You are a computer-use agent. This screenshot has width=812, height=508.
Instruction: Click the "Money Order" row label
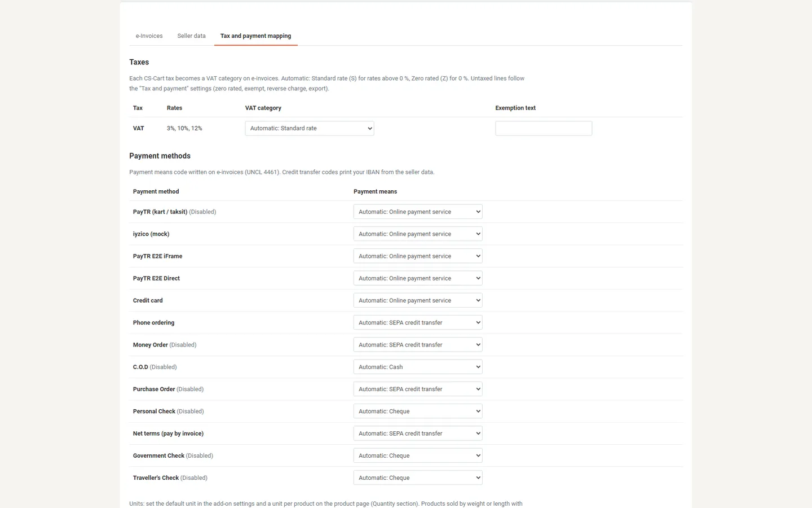pyautogui.click(x=151, y=345)
